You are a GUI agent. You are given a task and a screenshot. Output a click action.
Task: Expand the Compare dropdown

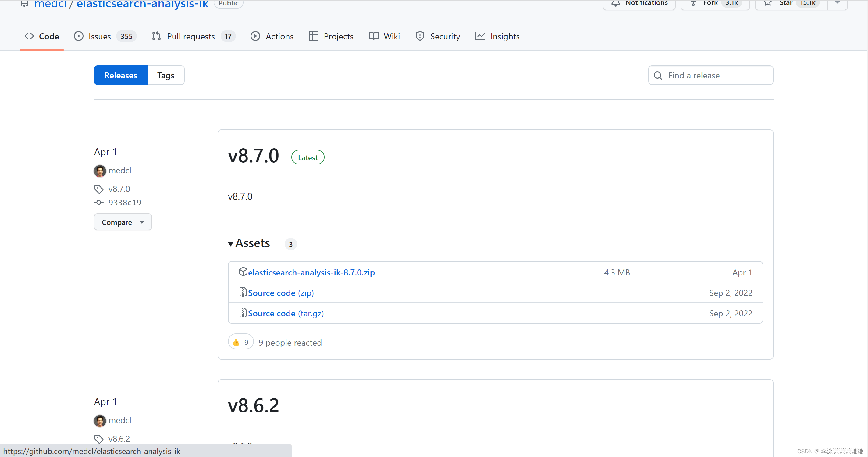point(123,222)
